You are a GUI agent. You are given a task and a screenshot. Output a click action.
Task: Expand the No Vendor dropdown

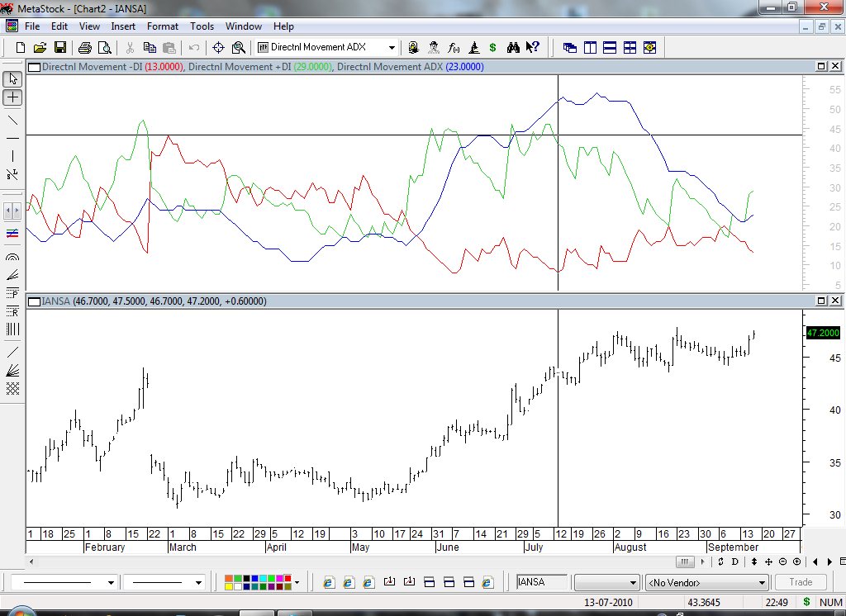click(762, 582)
